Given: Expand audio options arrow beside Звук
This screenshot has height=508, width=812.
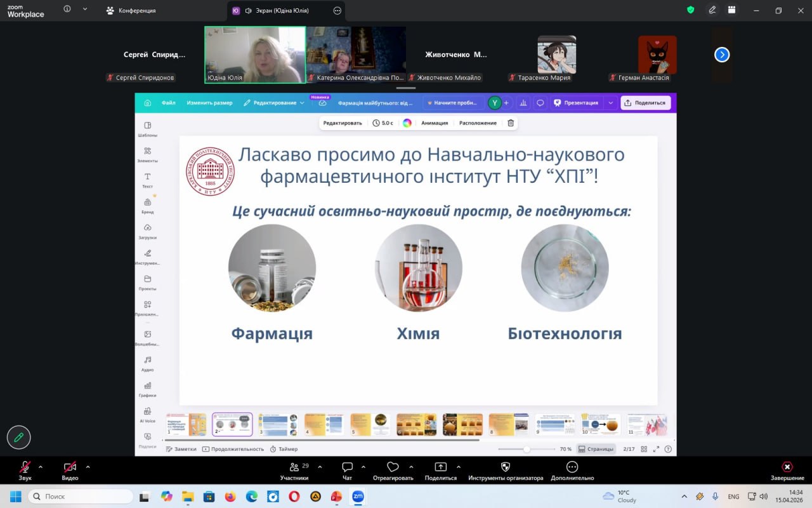Looking at the screenshot, I should click(41, 467).
